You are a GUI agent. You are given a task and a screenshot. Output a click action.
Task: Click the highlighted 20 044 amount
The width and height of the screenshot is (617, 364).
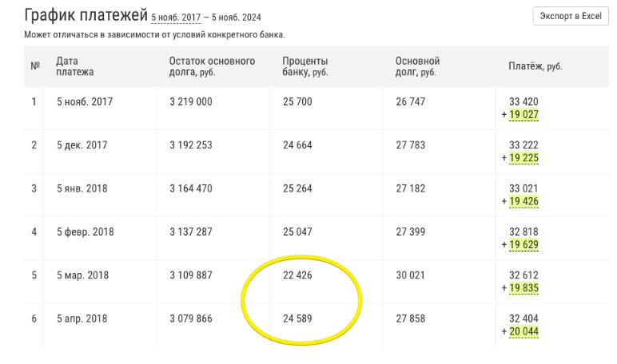523,331
